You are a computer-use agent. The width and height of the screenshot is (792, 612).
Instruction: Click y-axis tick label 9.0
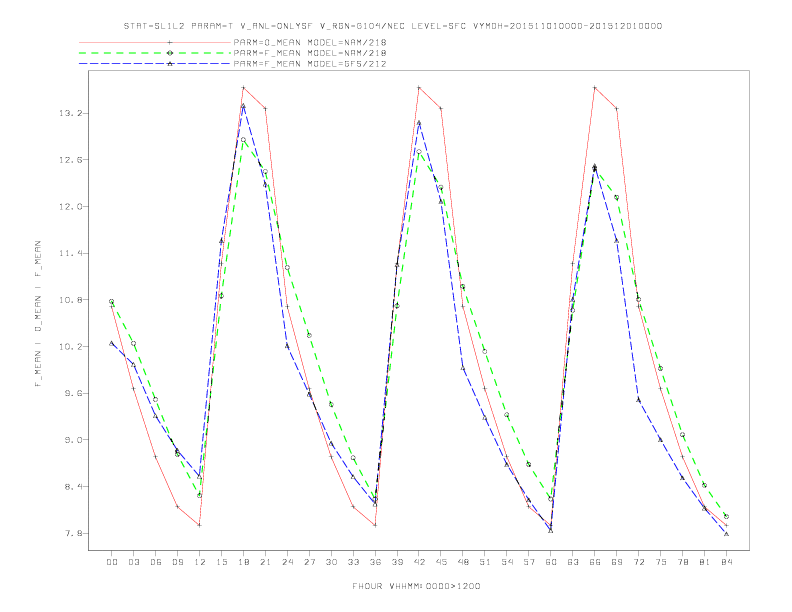tap(72, 440)
